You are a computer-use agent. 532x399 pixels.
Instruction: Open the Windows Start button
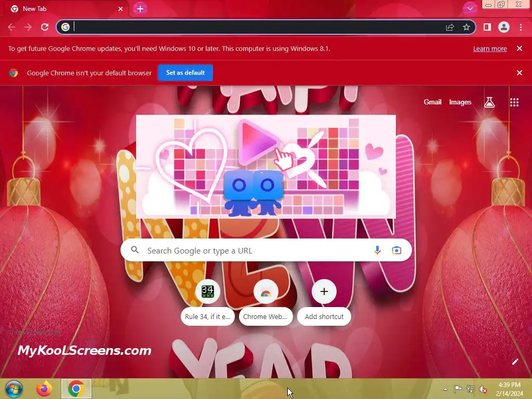click(x=14, y=389)
